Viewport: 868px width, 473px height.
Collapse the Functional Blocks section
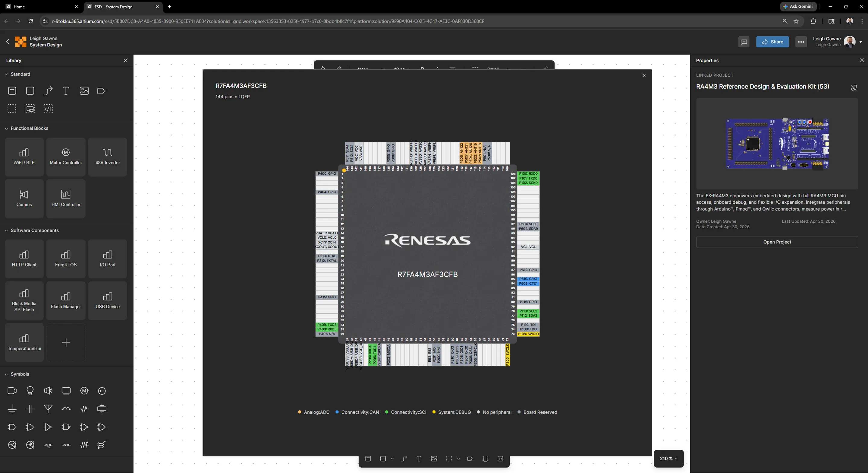click(6, 128)
